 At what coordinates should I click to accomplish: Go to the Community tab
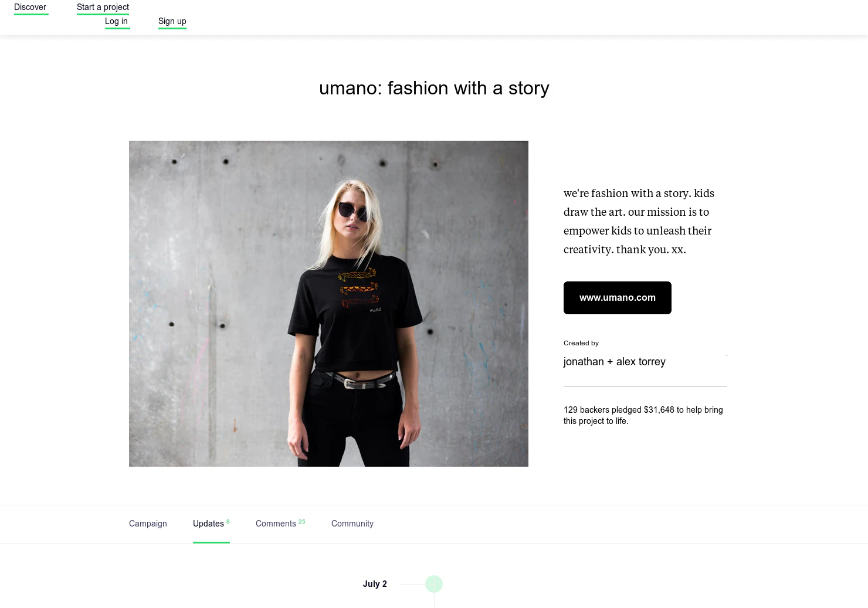352,524
